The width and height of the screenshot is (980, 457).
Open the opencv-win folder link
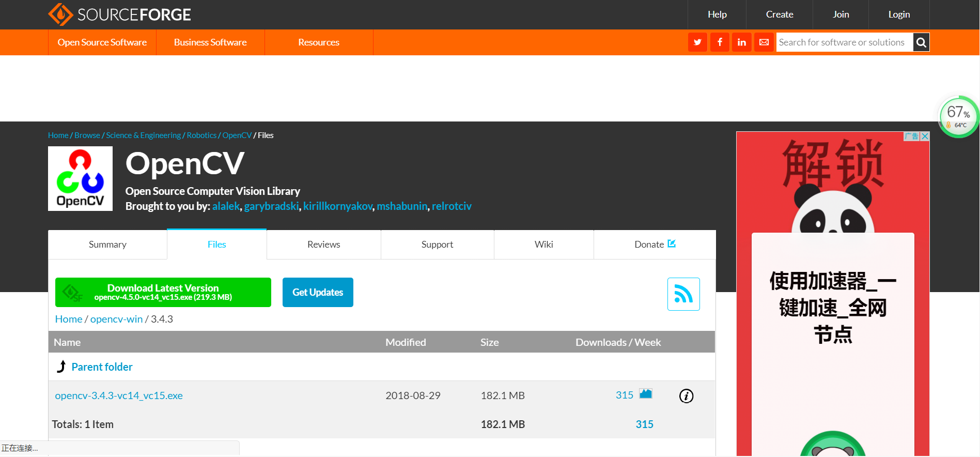(x=116, y=319)
